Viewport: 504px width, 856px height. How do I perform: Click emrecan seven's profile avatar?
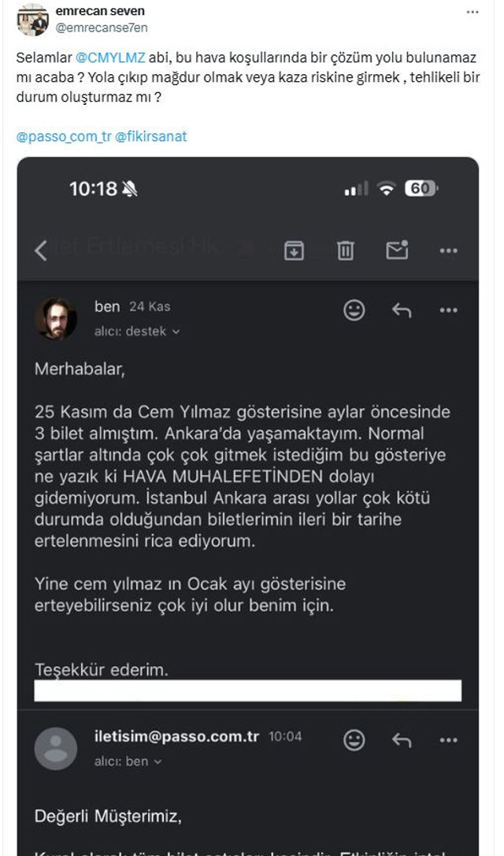click(33, 19)
